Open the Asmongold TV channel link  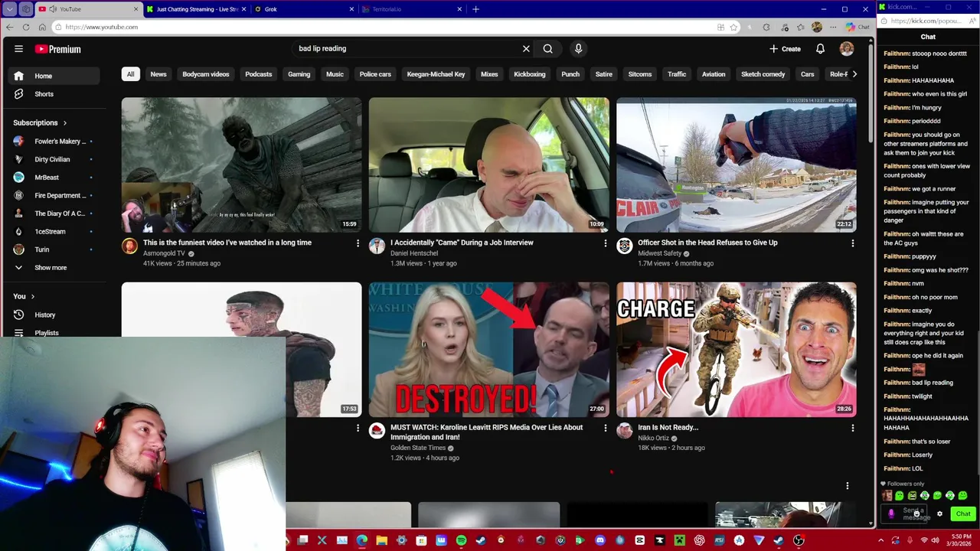pos(164,253)
